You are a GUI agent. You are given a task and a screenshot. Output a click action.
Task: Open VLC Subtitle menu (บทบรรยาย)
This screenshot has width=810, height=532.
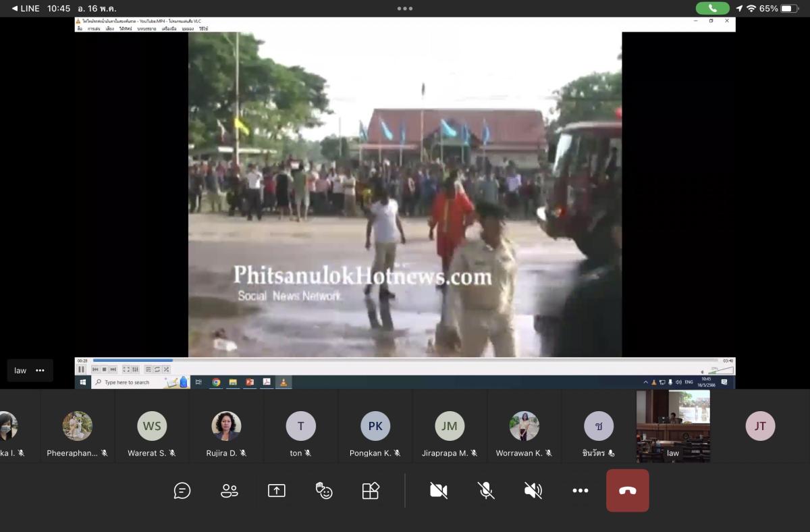point(146,29)
